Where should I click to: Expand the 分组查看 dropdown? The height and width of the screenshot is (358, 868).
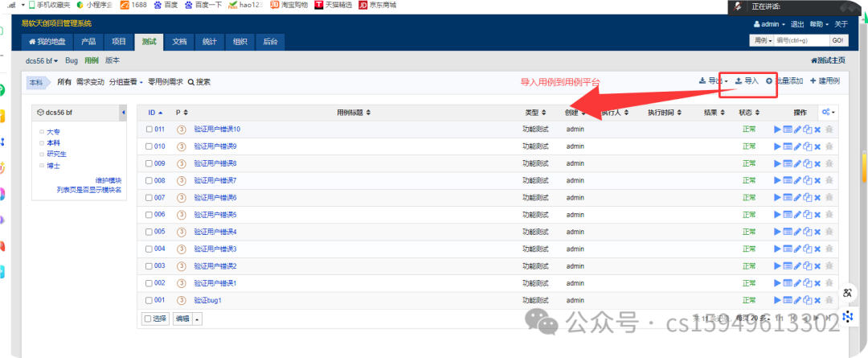[125, 82]
